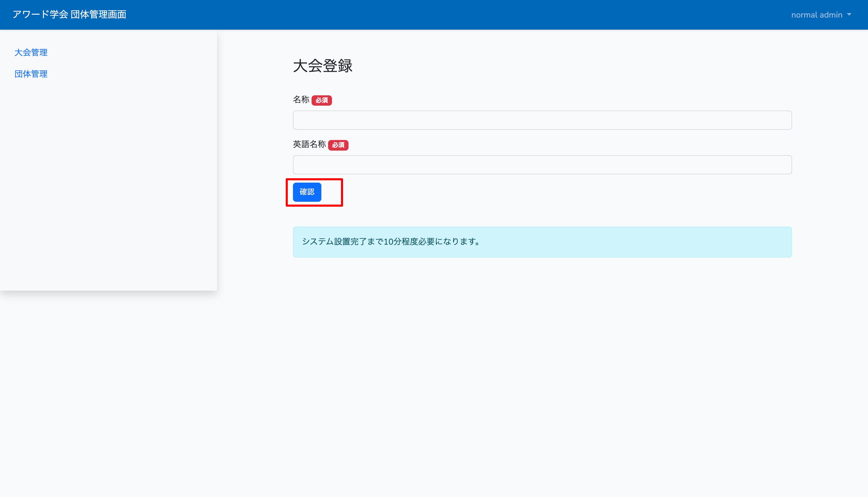Viewport: 868px width, 497px height.
Task: Click the red 必須 badge next to 名称
Action: coord(322,100)
